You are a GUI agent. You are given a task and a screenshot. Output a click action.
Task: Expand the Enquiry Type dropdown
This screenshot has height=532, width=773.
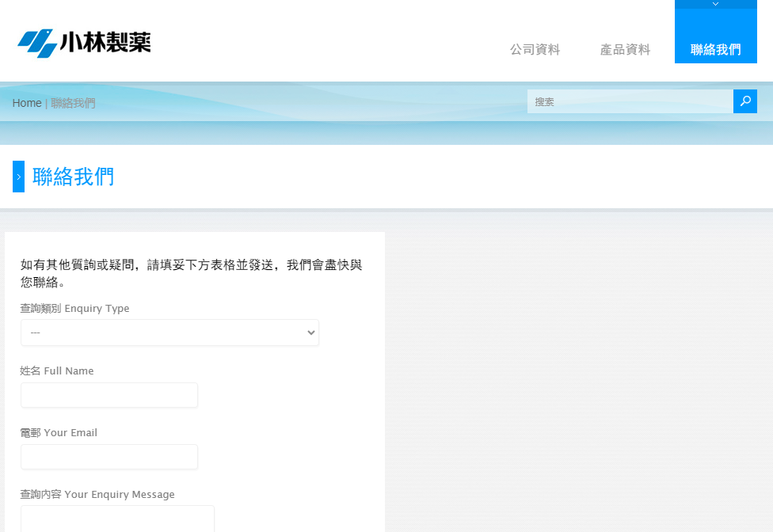(x=169, y=332)
